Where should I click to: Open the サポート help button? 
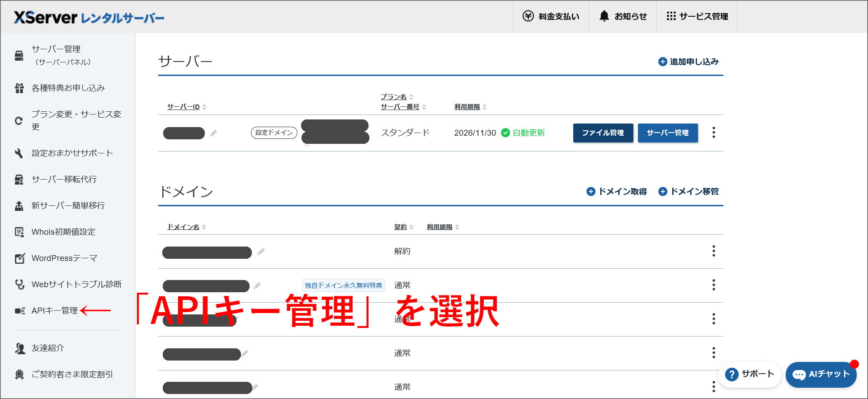(750, 375)
